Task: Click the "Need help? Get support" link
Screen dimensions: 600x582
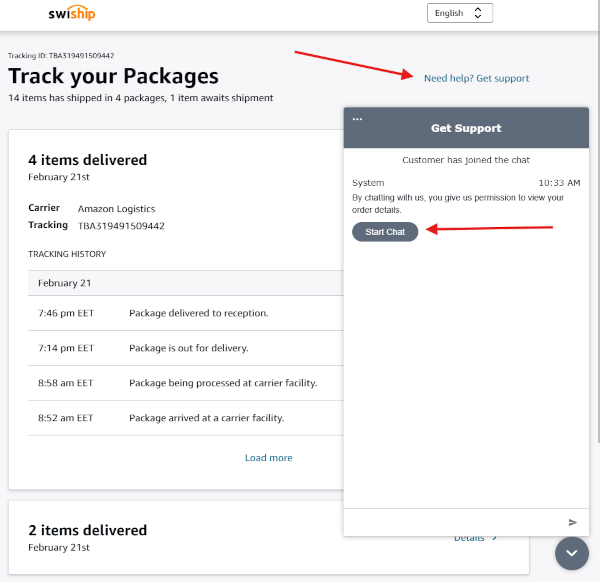Action: point(476,78)
